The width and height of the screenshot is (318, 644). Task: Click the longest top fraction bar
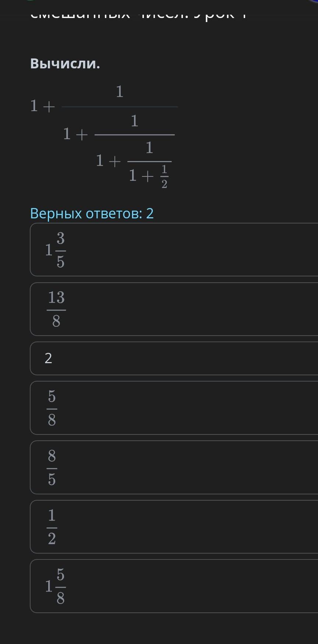click(120, 107)
